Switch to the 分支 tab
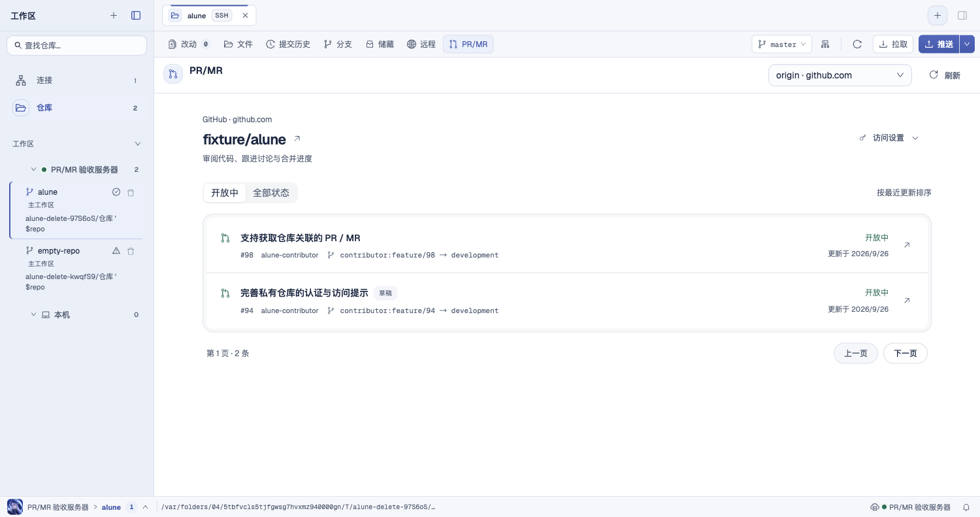The width and height of the screenshot is (980, 517). coord(338,44)
